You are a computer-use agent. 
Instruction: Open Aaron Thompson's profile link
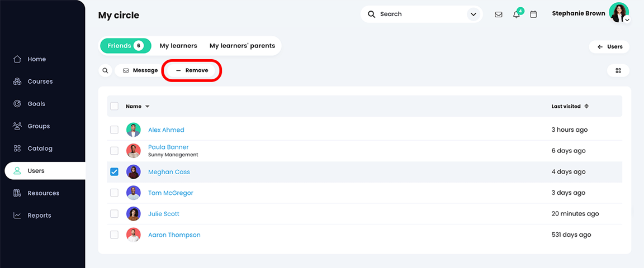pos(174,234)
